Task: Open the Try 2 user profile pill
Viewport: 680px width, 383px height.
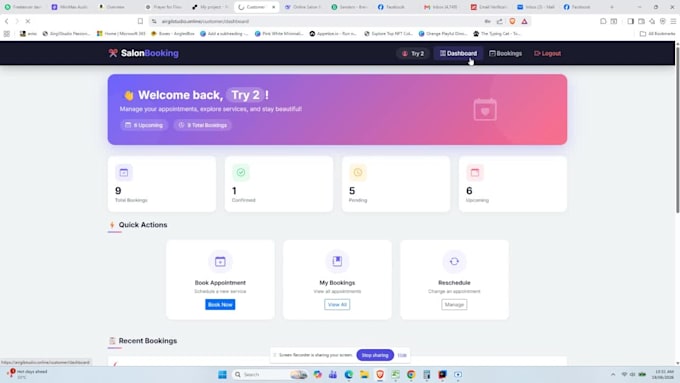Action: pyautogui.click(x=413, y=53)
